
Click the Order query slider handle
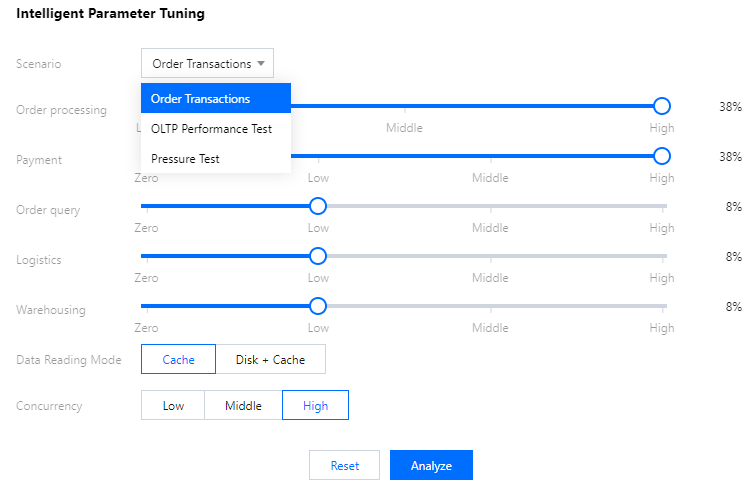pyautogui.click(x=318, y=206)
